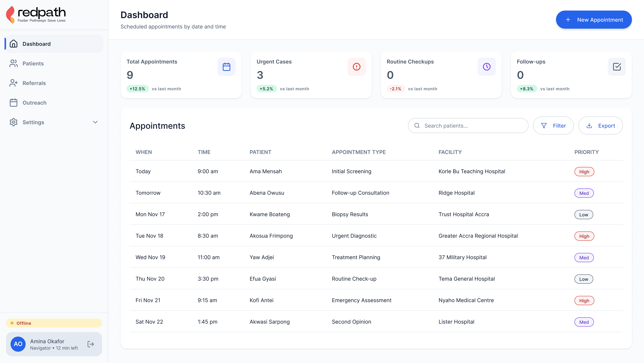Open the Patients section in sidebar
Screen dimensions: 644x363
click(33, 64)
